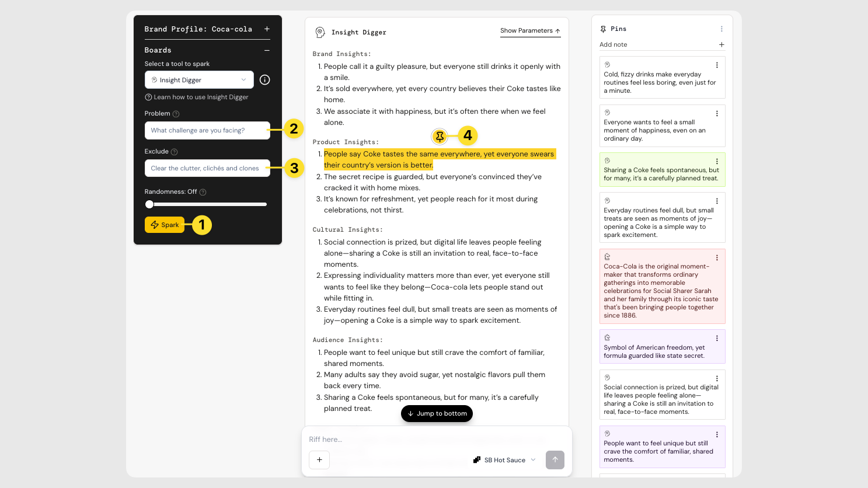Open options for Social connection is prized pin

click(x=717, y=378)
